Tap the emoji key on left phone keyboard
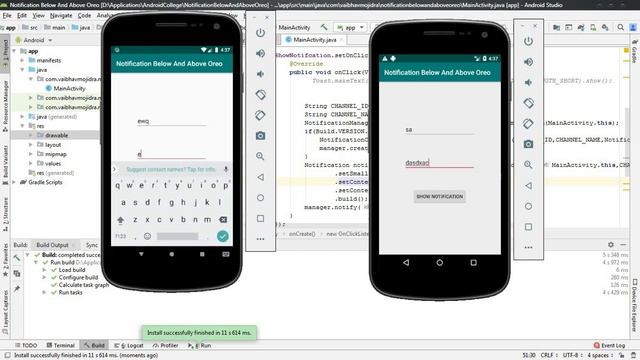This screenshot has width=640, height=360. coord(147,236)
